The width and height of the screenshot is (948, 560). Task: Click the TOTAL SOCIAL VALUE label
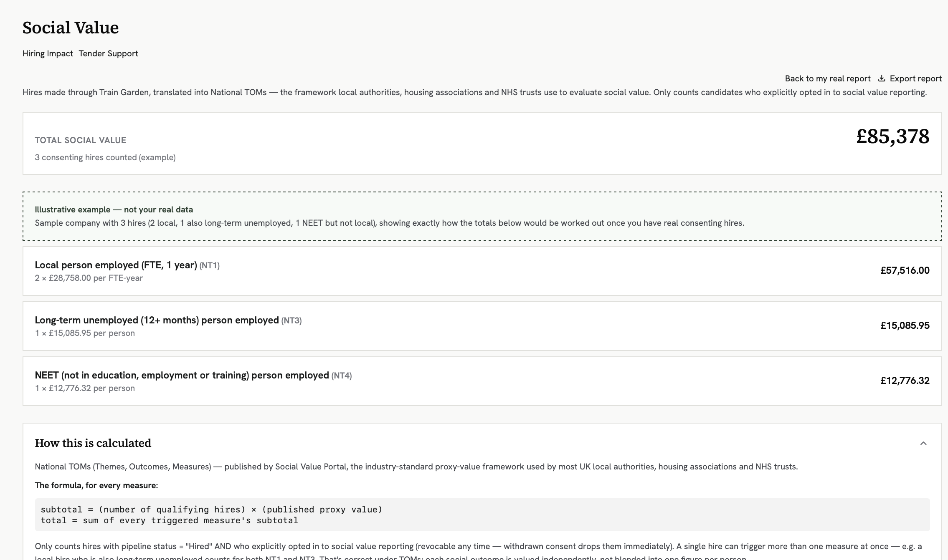point(80,140)
